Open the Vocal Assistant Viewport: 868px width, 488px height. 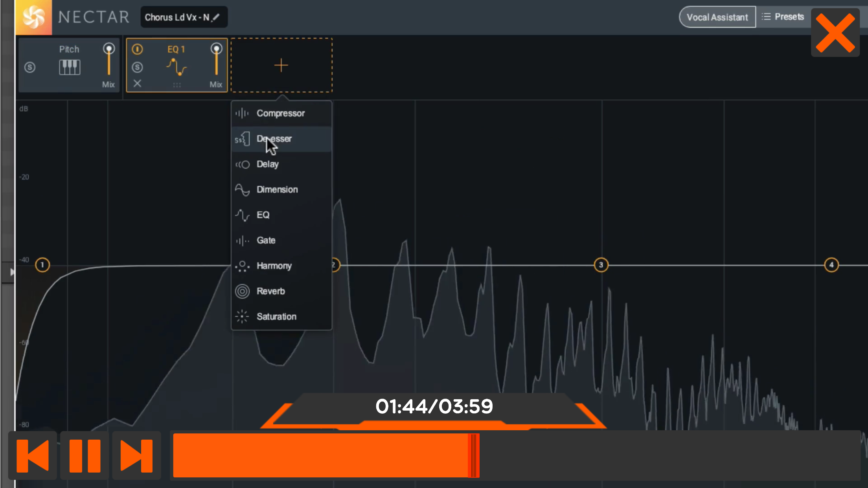click(717, 17)
